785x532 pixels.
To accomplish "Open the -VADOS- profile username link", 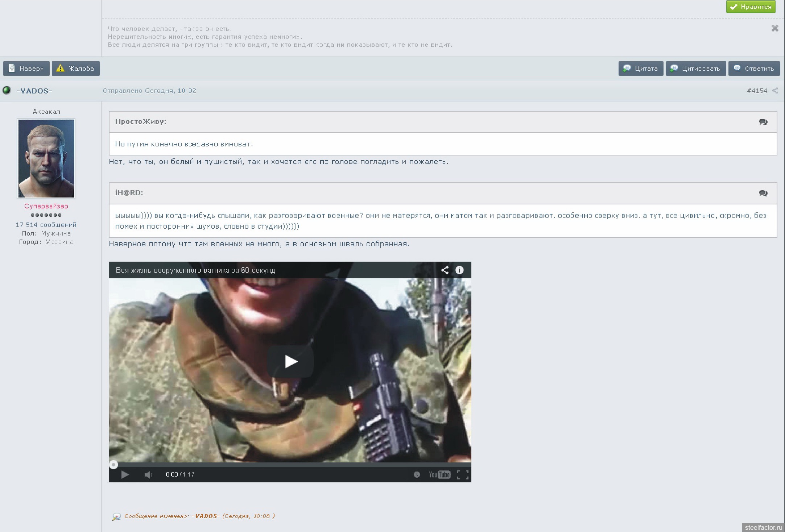I will [34, 91].
